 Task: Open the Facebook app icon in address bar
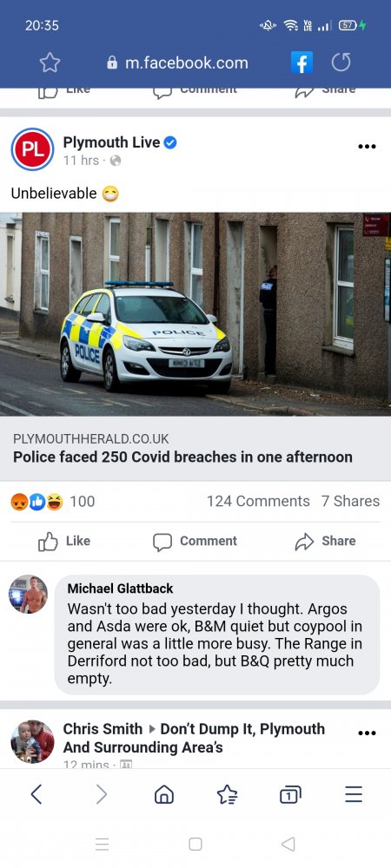coord(302,62)
